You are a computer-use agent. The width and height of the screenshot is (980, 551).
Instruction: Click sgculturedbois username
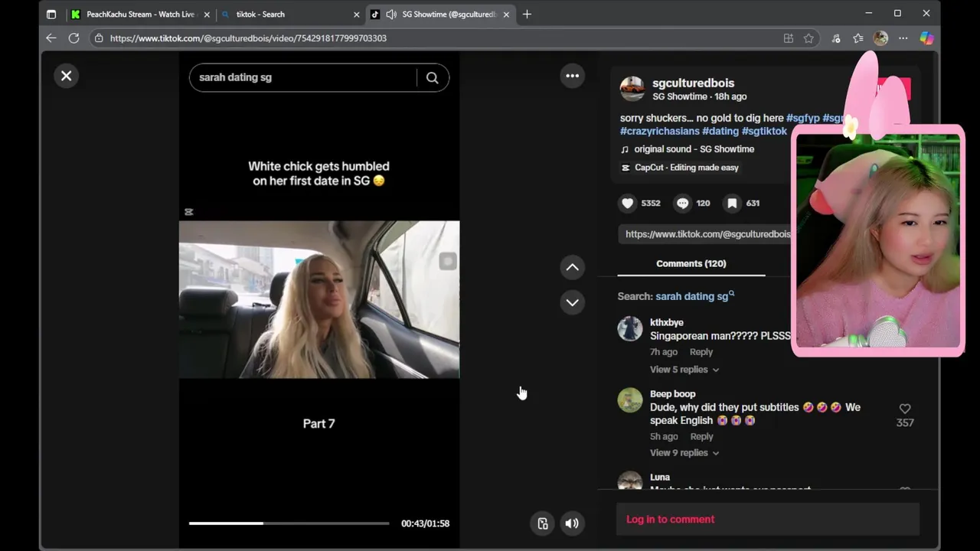tap(693, 83)
